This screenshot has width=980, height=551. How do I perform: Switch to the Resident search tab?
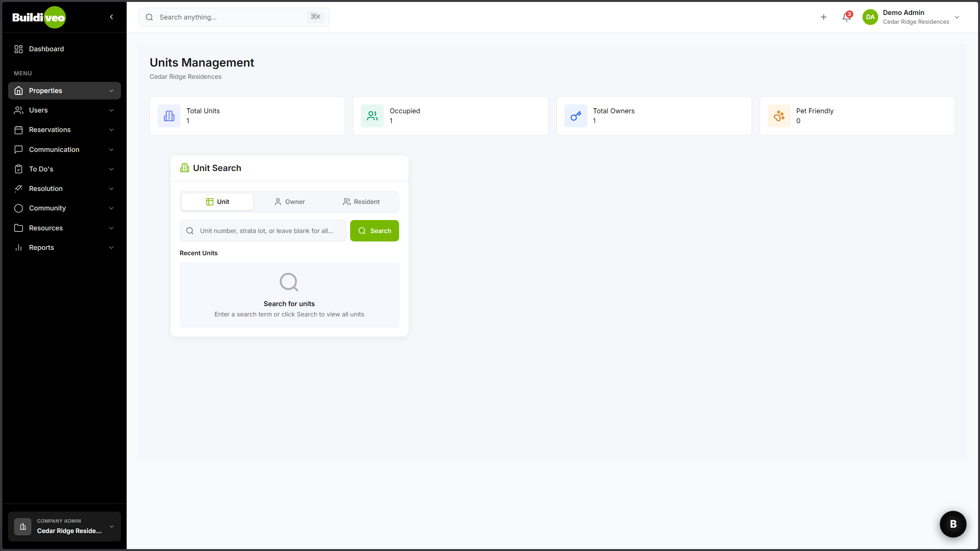tap(361, 202)
